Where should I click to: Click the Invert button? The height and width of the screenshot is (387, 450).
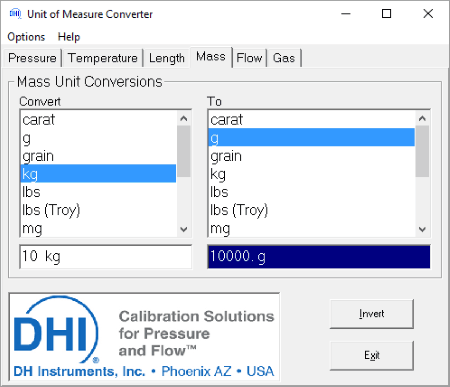372,314
